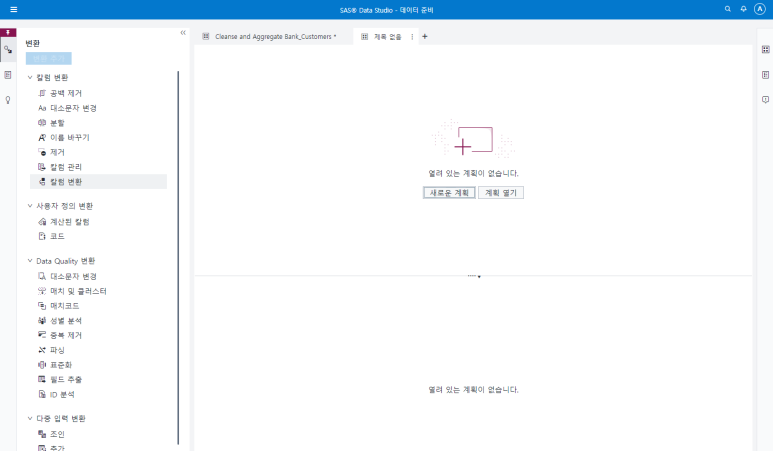This screenshot has height=451, width=773.
Task: Select the 필드 추출 transform
Action: (99, 380)
